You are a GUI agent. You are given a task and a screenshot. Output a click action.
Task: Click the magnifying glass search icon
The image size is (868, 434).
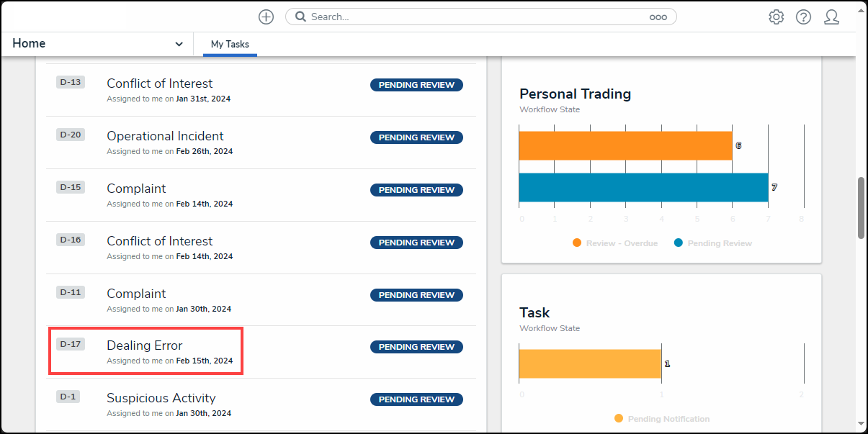[300, 17]
